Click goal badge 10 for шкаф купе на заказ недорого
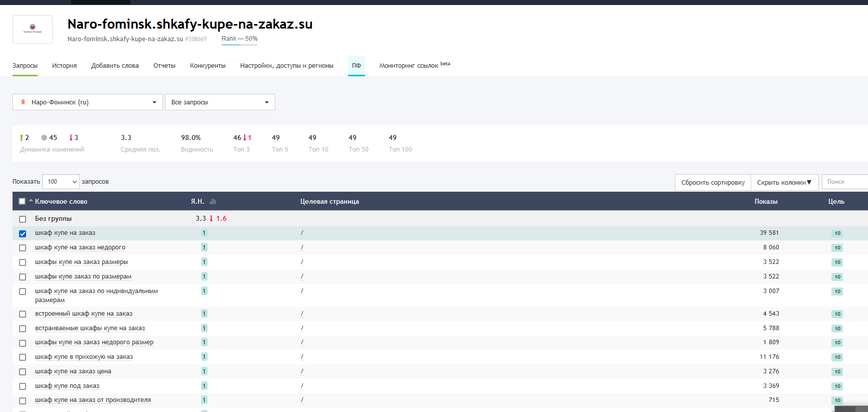Screen dimensions: 868x412 point(837,248)
